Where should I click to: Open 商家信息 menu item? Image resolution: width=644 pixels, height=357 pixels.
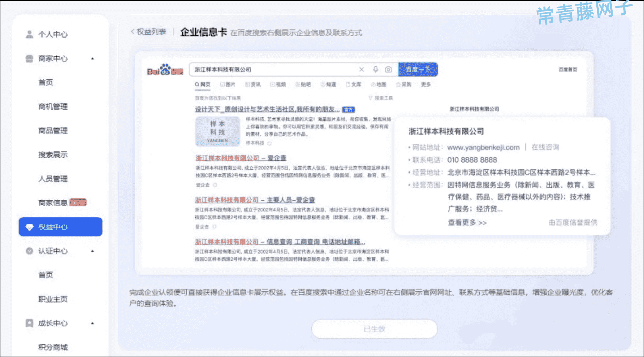coord(53,203)
